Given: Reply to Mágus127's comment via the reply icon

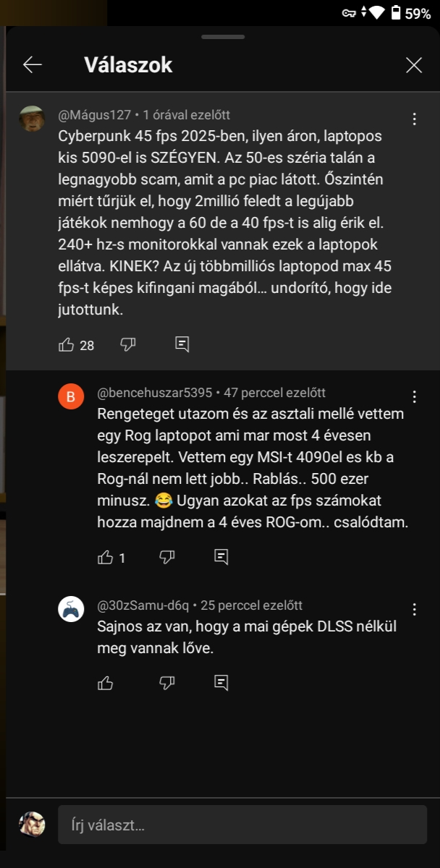Looking at the screenshot, I should [182, 344].
